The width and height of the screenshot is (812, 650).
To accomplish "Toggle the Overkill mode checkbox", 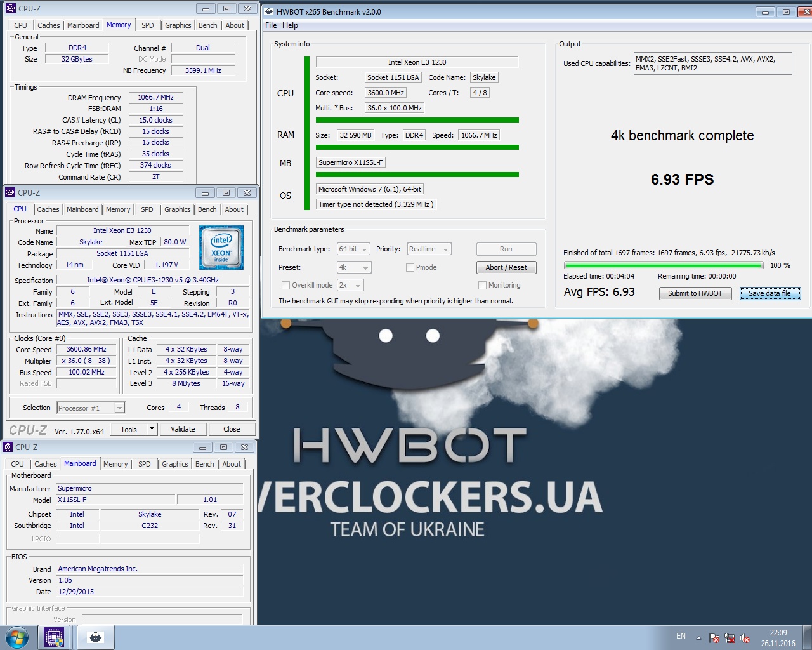I will (x=285, y=285).
